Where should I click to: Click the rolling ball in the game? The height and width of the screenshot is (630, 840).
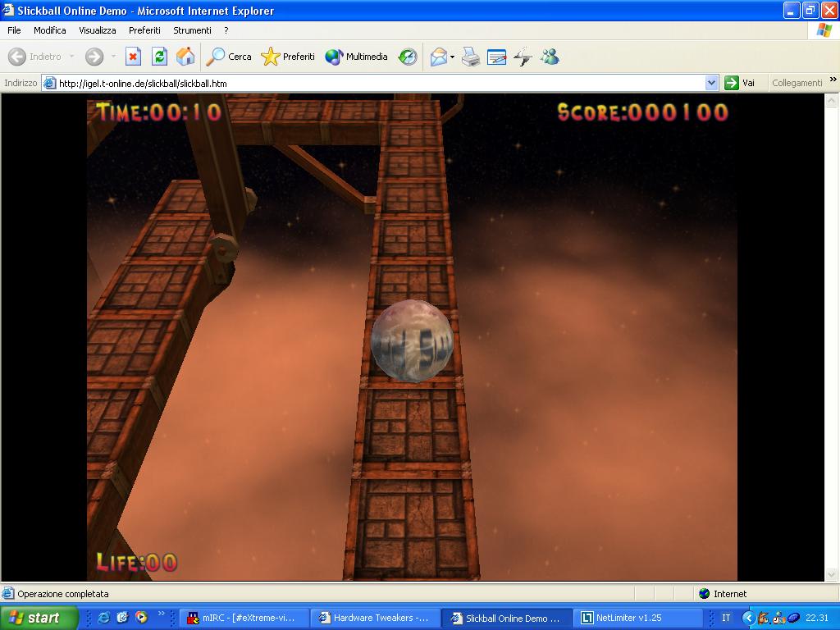coord(412,341)
